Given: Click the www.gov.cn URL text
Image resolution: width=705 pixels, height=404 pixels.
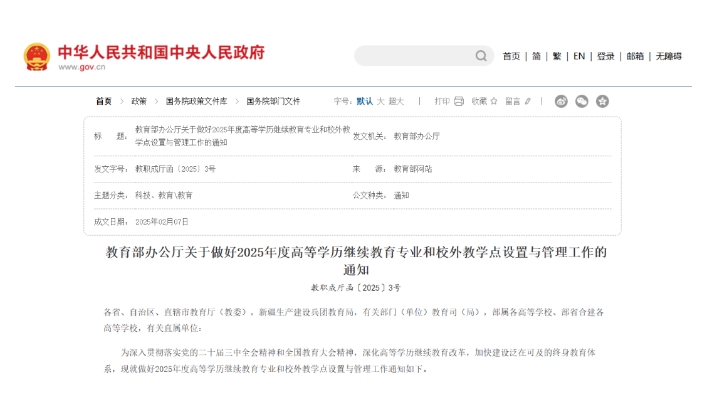Looking at the screenshot, I should click(x=82, y=67).
